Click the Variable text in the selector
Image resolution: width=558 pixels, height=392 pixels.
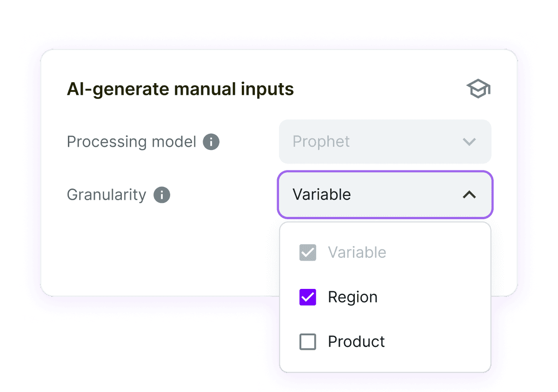tap(321, 195)
